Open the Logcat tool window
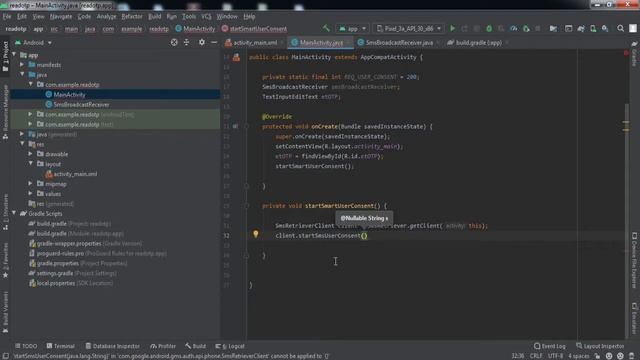 (x=230, y=346)
